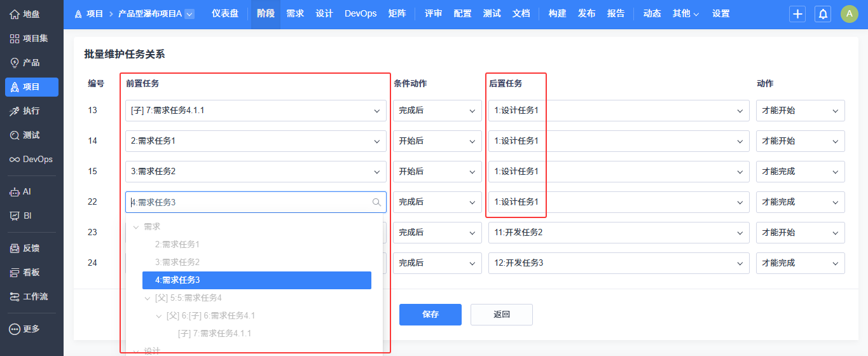Open the 看板 kanban sidebar icon
The width and height of the screenshot is (868, 356).
(15, 272)
